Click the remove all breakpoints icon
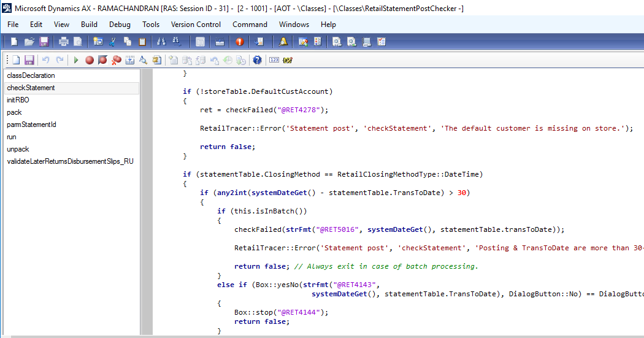This screenshot has width=644, height=338. click(x=117, y=60)
